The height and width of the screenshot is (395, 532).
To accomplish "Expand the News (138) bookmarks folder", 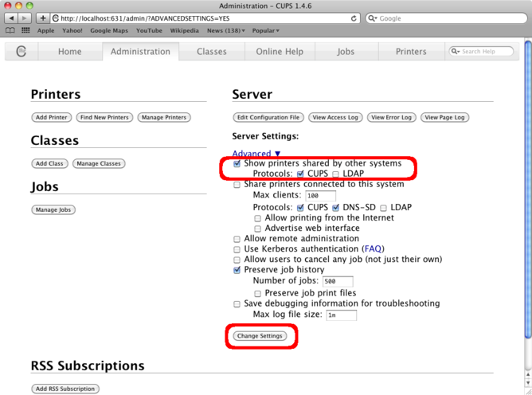I will 226,30.
